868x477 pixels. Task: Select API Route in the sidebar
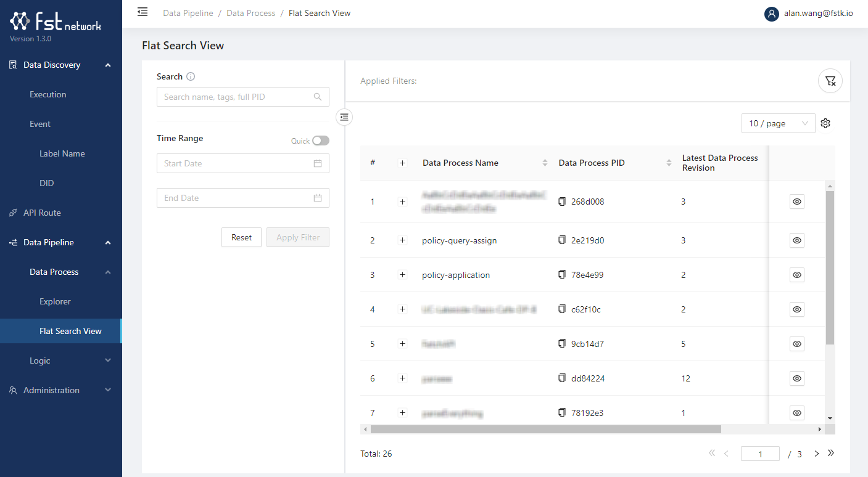point(42,213)
